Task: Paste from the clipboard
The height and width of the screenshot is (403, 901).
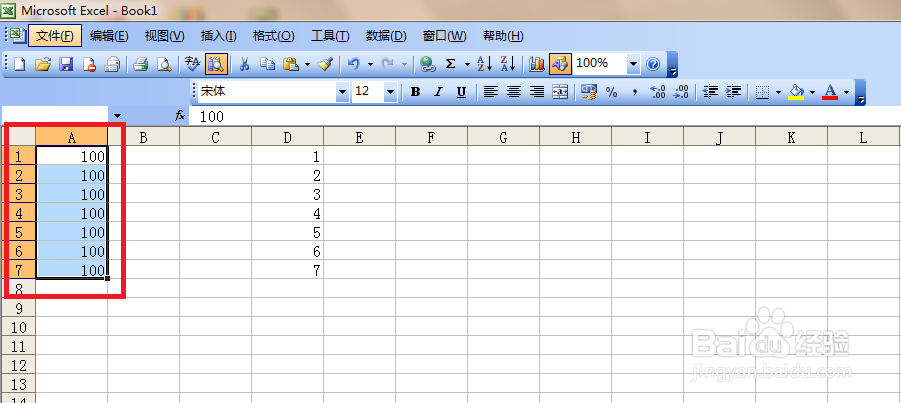Action: click(291, 64)
